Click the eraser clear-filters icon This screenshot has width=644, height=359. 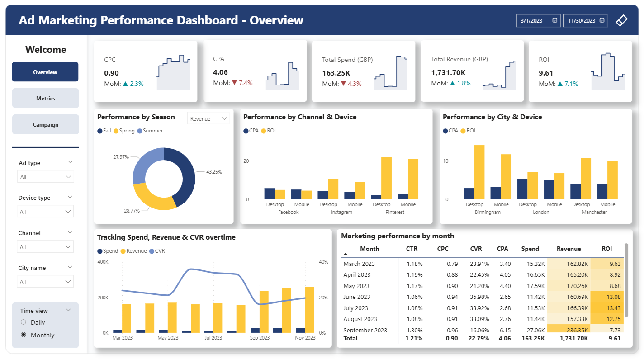click(622, 20)
